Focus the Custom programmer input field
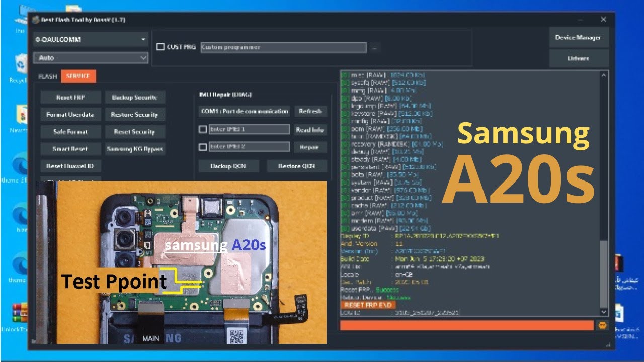 tap(283, 47)
